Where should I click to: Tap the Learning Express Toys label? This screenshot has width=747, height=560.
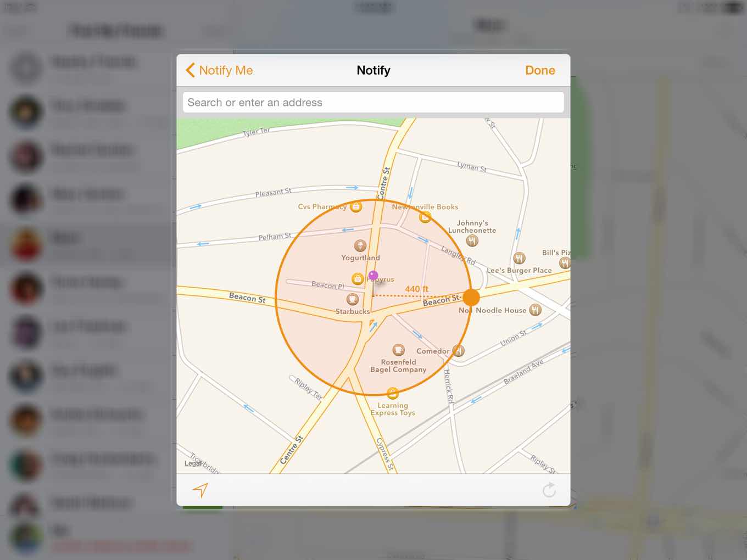click(393, 409)
